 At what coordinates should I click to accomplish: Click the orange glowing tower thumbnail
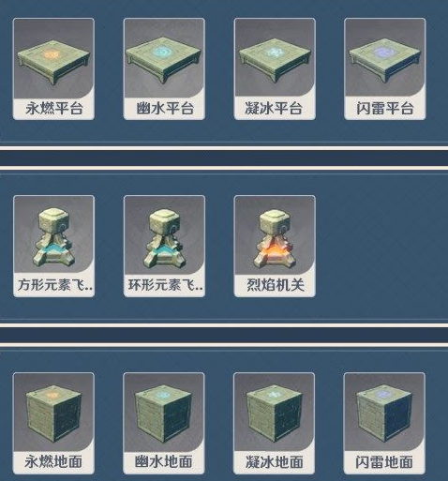(x=275, y=236)
